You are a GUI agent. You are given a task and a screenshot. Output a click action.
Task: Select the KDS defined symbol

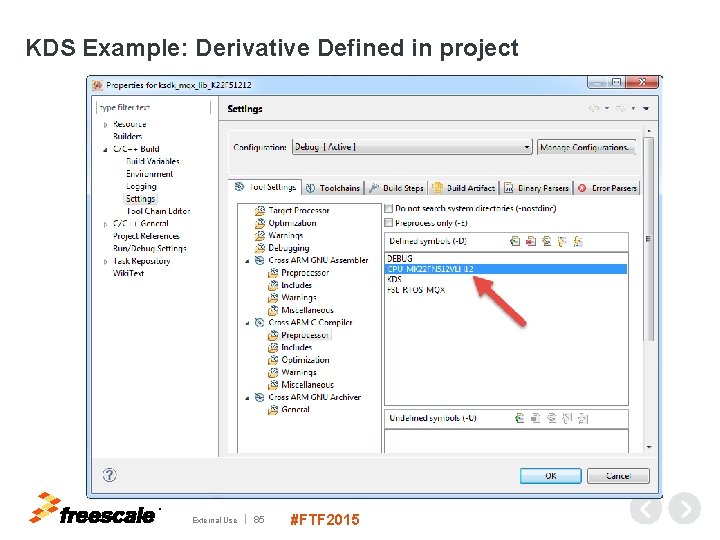(x=506, y=279)
